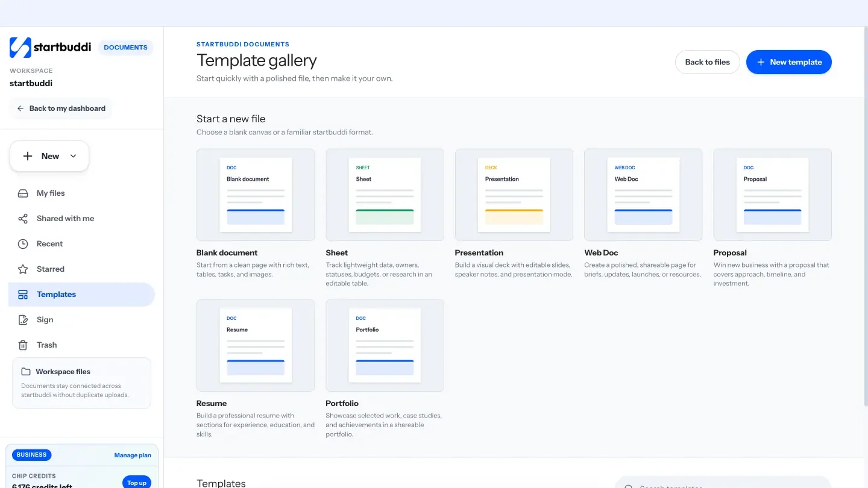
Task: Click the folder icon in Workspace files
Action: [x=26, y=372]
